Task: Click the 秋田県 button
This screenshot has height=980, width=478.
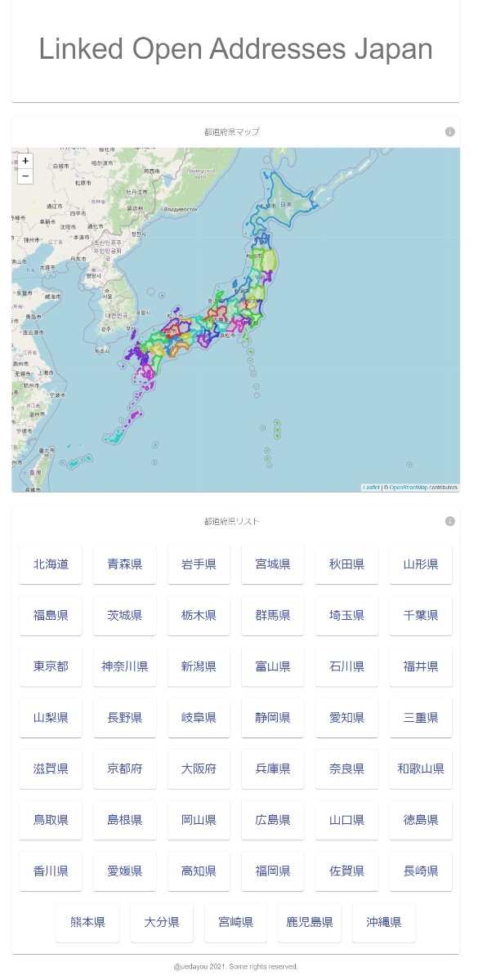Action: click(346, 564)
